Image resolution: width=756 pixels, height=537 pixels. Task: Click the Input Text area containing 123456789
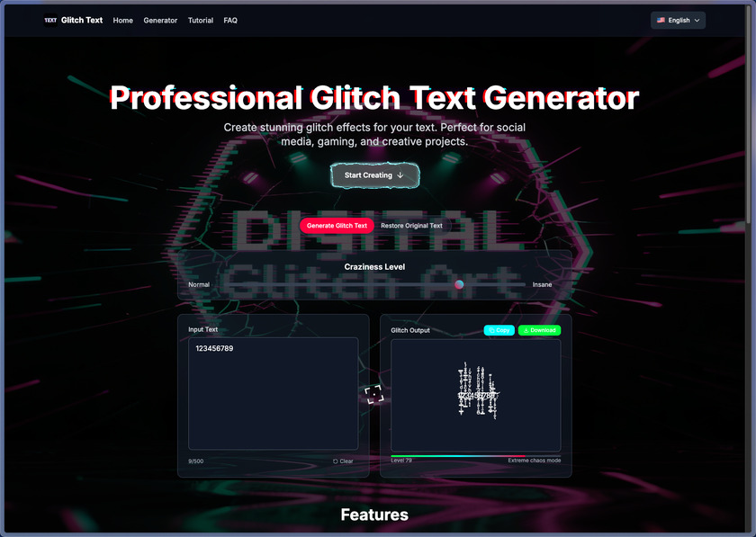click(274, 393)
